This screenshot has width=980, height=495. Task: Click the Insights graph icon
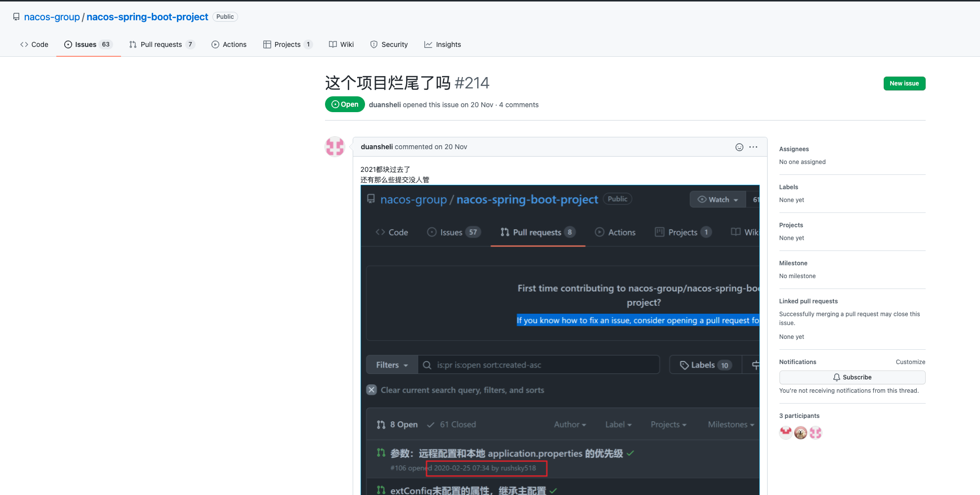[x=428, y=44]
